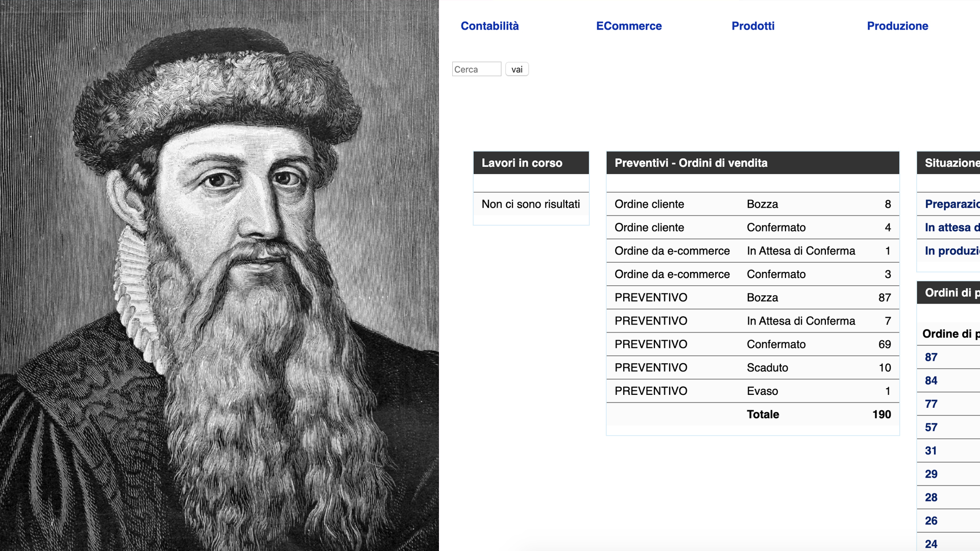The image size is (980, 551).
Task: Click the Ordini di panel header
Action: 948,292
